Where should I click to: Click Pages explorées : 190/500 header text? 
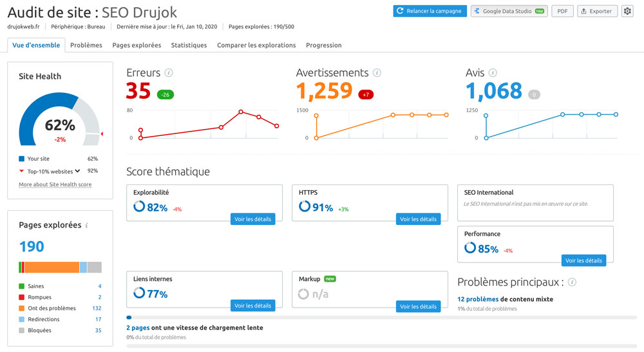tap(261, 26)
